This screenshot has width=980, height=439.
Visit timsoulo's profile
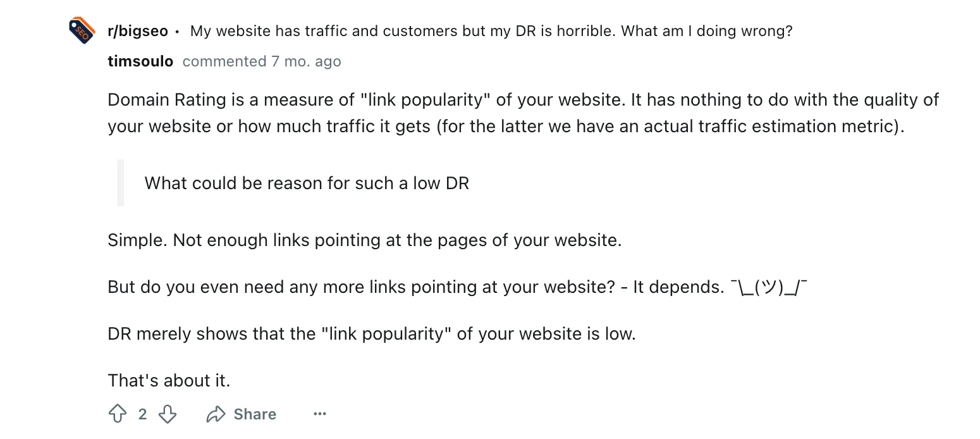[140, 61]
